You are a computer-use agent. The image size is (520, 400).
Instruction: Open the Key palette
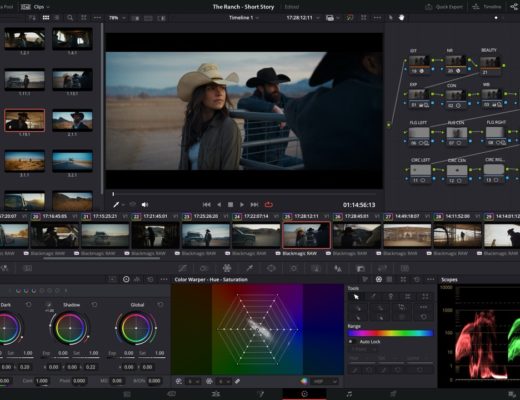(x=360, y=268)
